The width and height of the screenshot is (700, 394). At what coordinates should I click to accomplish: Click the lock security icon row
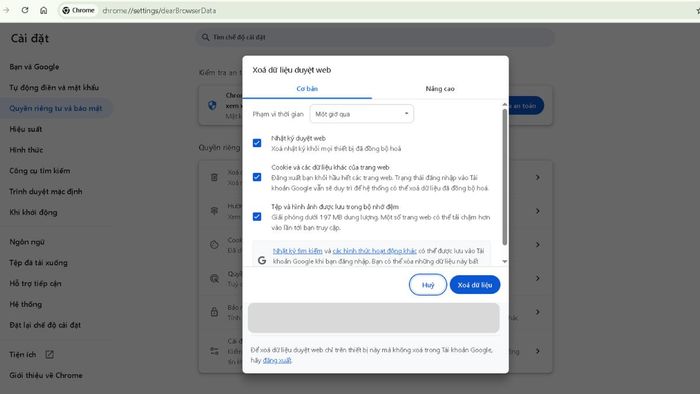coord(214,312)
